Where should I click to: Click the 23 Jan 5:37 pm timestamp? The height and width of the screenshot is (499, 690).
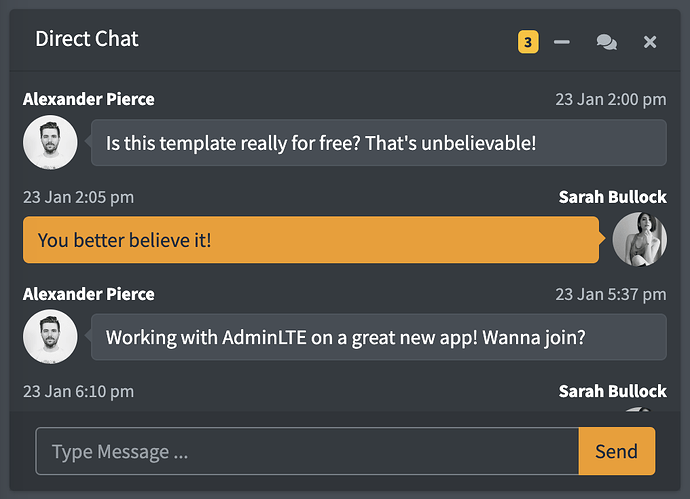click(610, 294)
